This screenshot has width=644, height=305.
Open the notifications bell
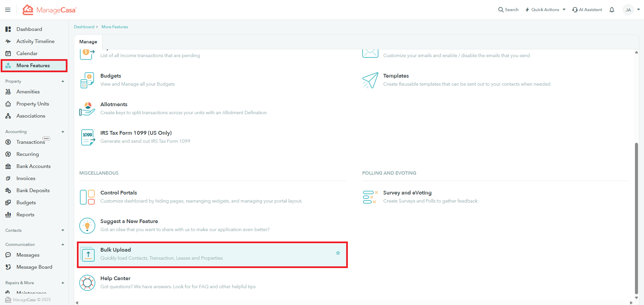pyautogui.click(x=612, y=10)
